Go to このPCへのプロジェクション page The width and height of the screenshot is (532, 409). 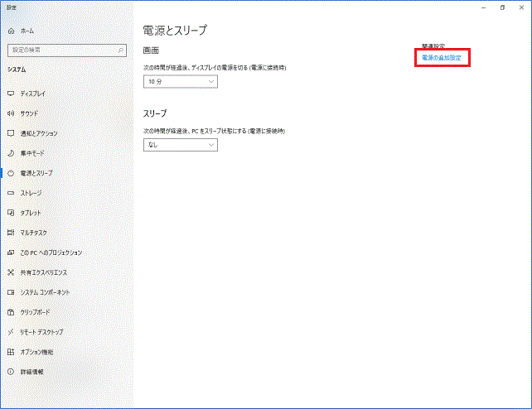point(51,253)
